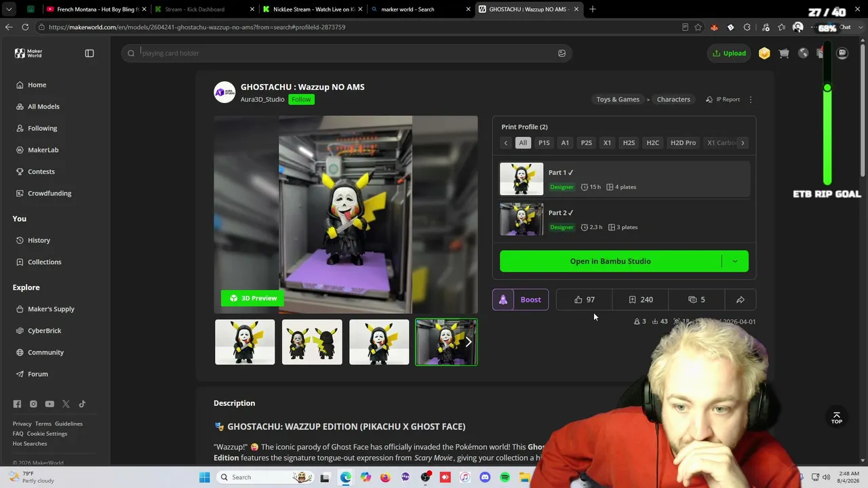Click the MakerWorld logo
The width and height of the screenshot is (868, 488).
28,53
